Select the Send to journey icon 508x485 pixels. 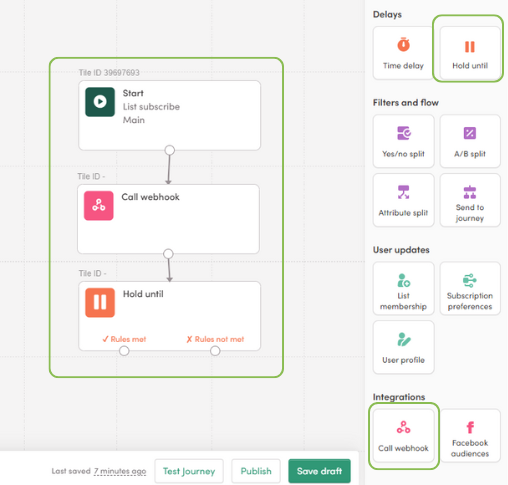(470, 192)
